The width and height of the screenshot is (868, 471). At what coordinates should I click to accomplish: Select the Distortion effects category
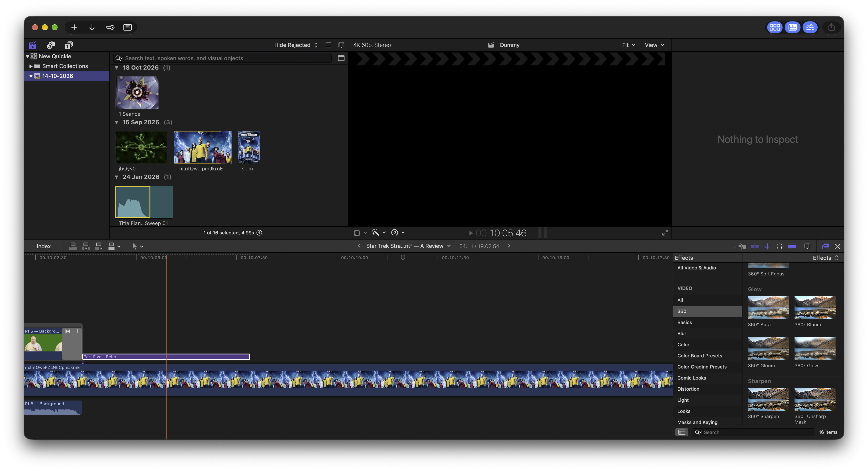pyautogui.click(x=707, y=389)
